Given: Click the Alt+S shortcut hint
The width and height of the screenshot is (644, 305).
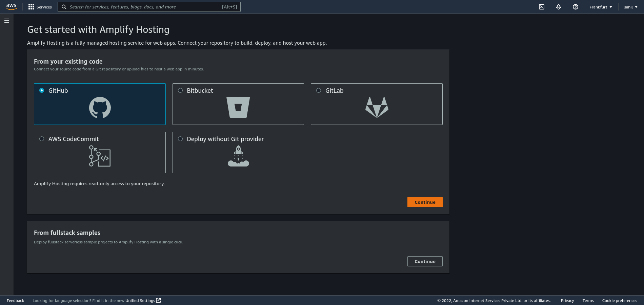Looking at the screenshot, I should coord(229,7).
